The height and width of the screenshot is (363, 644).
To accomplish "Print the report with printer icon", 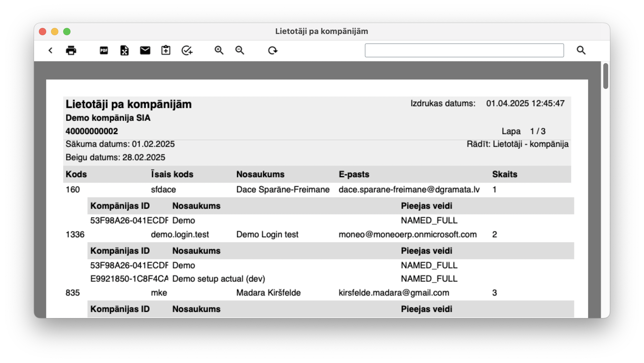I will (71, 50).
